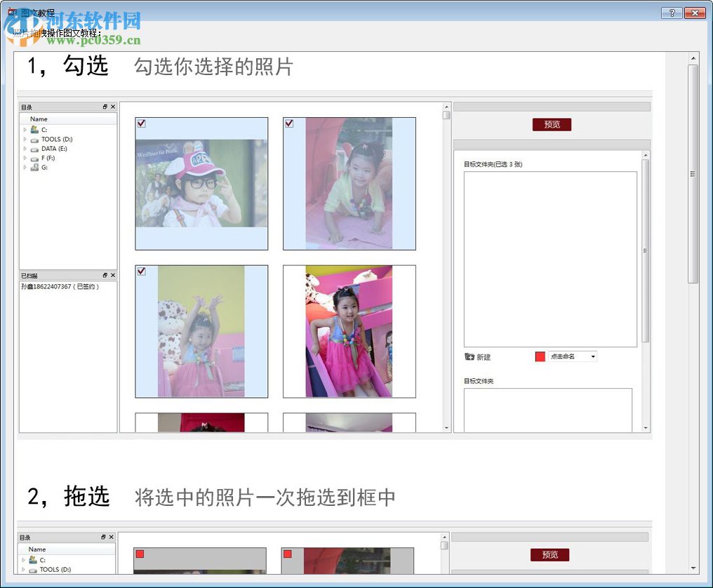Image resolution: width=713 pixels, height=588 pixels.
Task: Click the close icon on the 已扫描 panel
Action: coord(113,275)
